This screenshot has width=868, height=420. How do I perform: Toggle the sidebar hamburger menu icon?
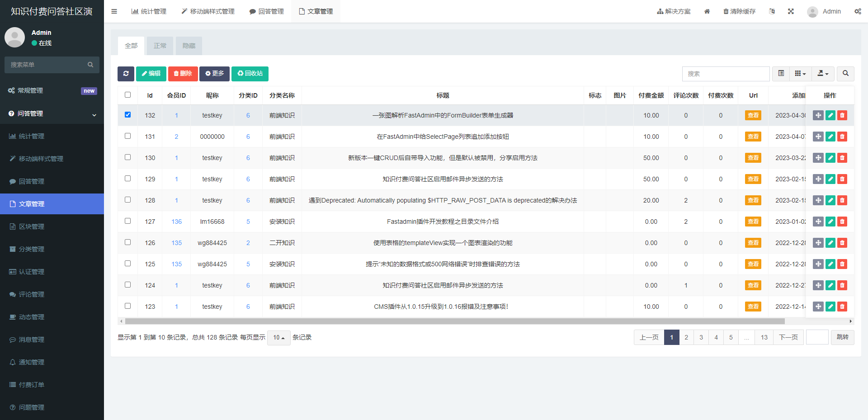click(x=114, y=11)
